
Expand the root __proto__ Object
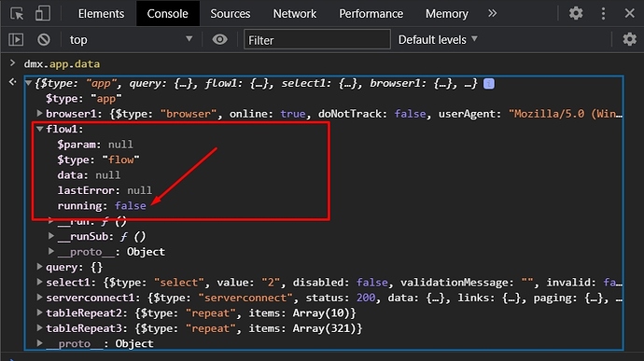coord(39,343)
